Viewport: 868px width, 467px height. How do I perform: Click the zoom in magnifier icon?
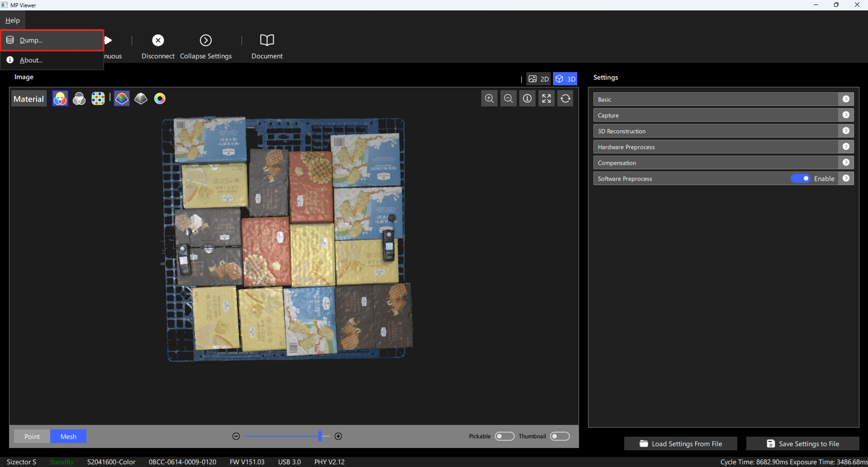[x=489, y=98]
